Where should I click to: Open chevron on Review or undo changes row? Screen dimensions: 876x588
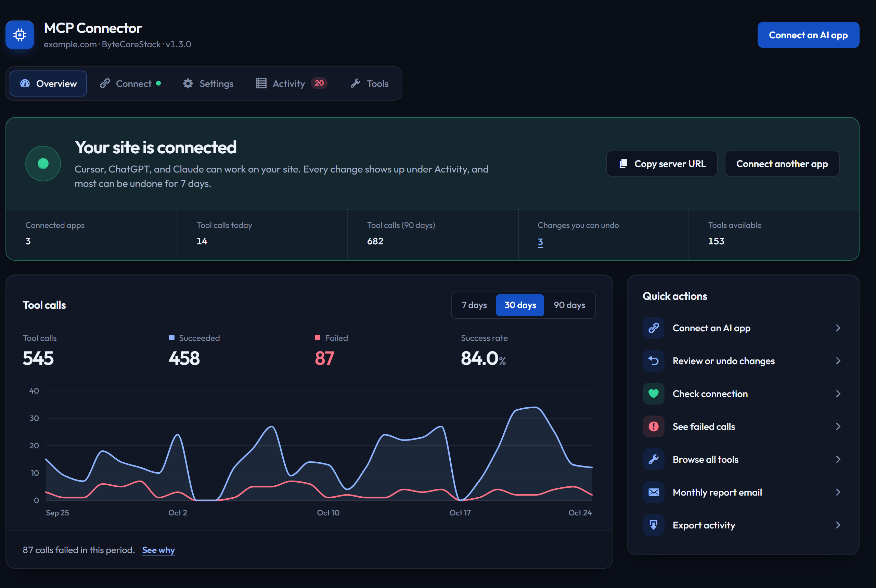(x=838, y=361)
